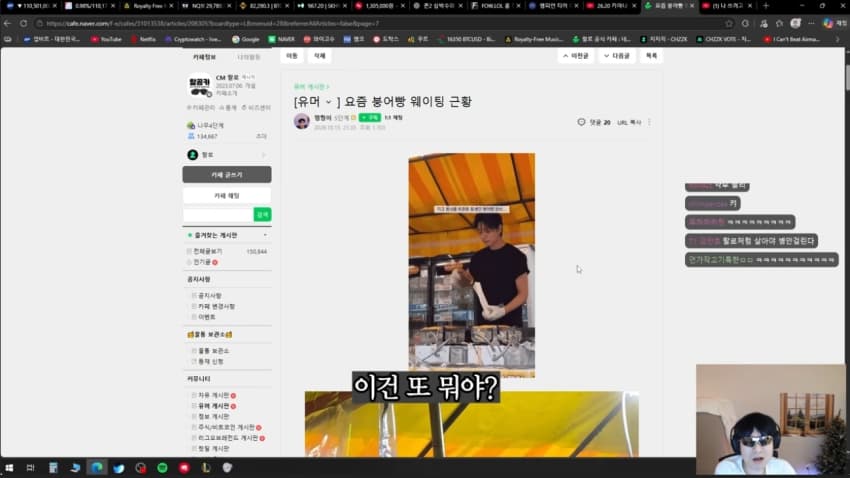Screen dimensions: 850x478
Task: Open the 리그오브레전드 게시판 link
Action: [228, 438]
